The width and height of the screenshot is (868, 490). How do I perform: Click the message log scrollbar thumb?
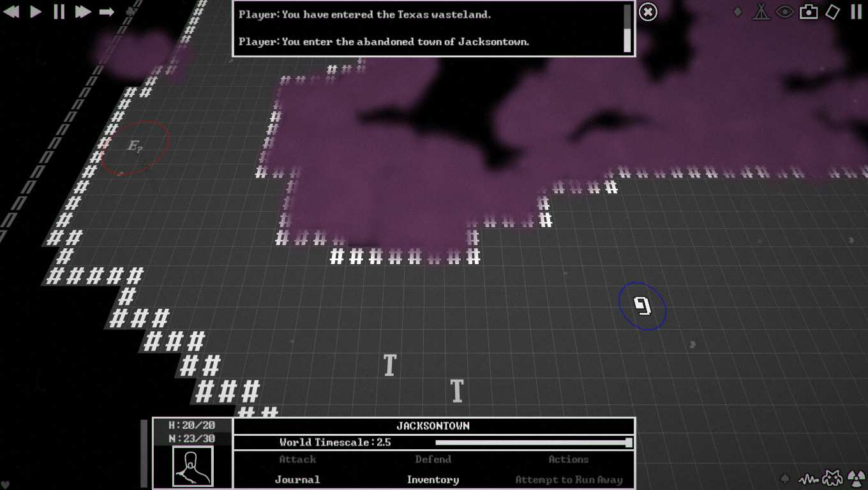tap(627, 41)
